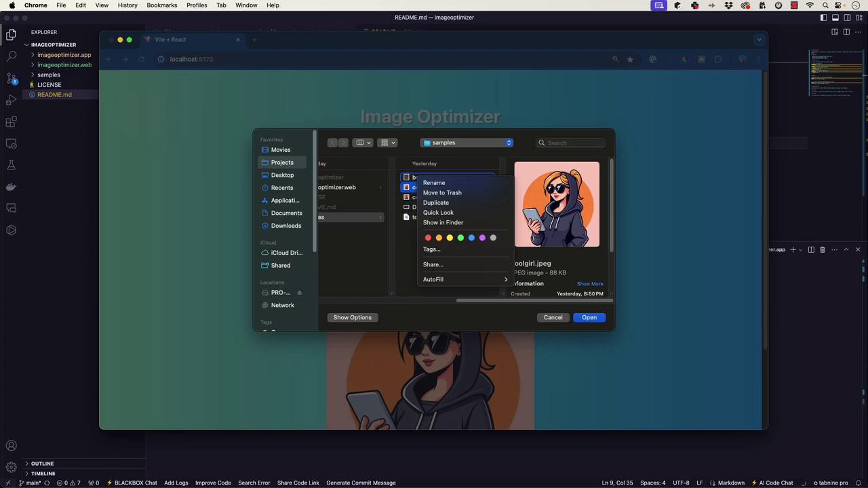
Task: Select Rename in the context menu
Action: pyautogui.click(x=434, y=183)
